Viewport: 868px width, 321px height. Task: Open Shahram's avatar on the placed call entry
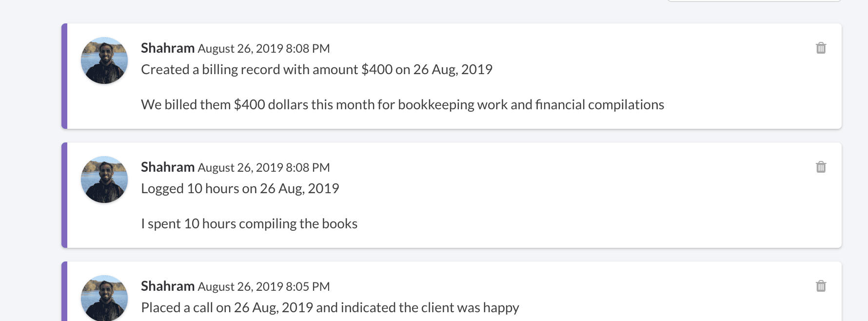104,298
